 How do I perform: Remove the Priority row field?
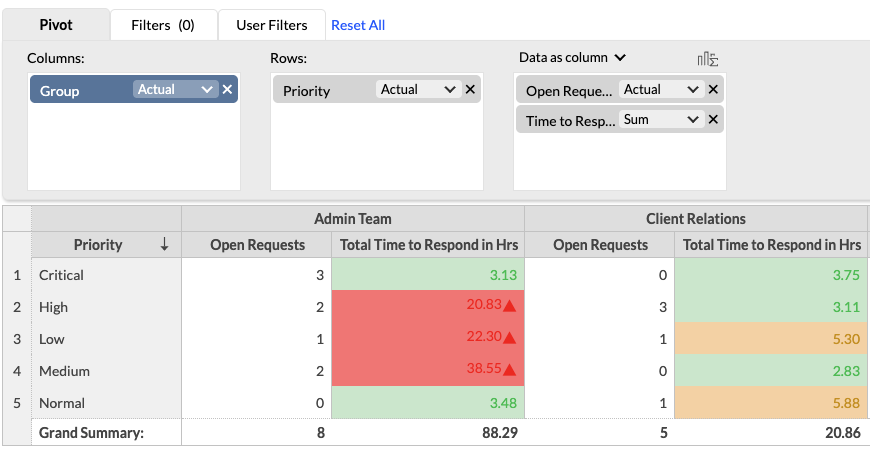tap(471, 90)
